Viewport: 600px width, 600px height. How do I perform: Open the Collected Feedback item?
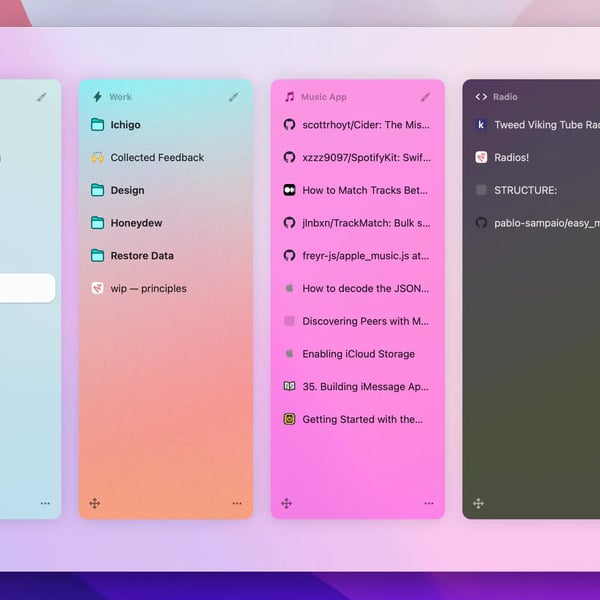[156, 158]
